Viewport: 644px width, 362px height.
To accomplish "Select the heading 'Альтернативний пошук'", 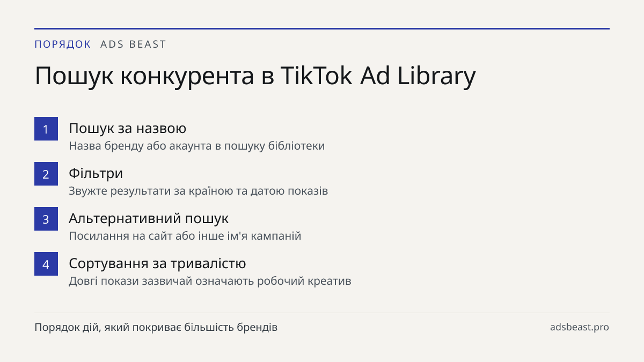I will tap(149, 219).
